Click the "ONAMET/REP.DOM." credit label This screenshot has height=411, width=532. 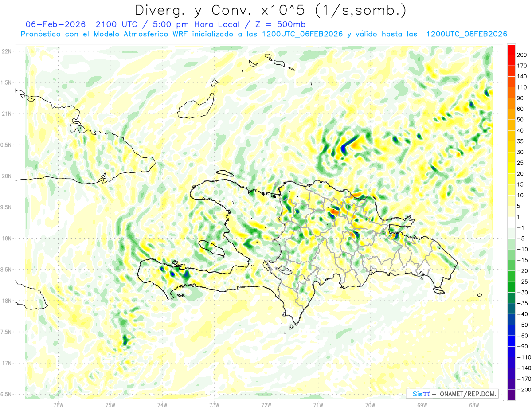click(x=468, y=394)
